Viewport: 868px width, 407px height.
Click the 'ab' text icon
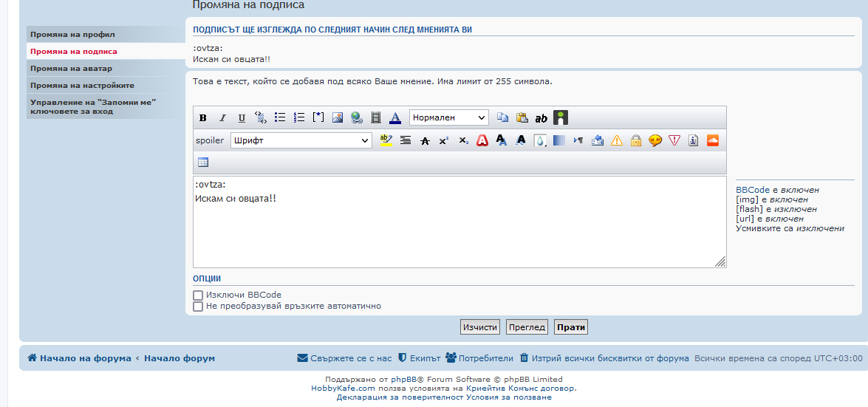click(x=541, y=117)
